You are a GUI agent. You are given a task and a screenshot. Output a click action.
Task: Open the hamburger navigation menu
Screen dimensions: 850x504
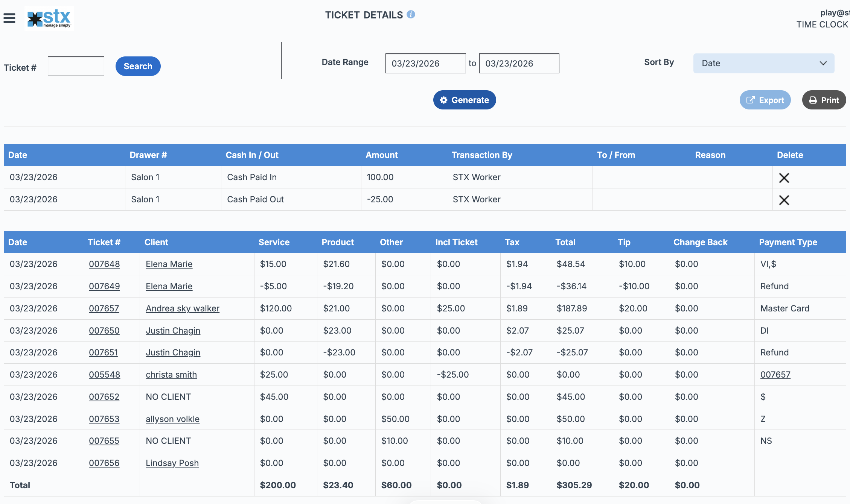click(9, 18)
